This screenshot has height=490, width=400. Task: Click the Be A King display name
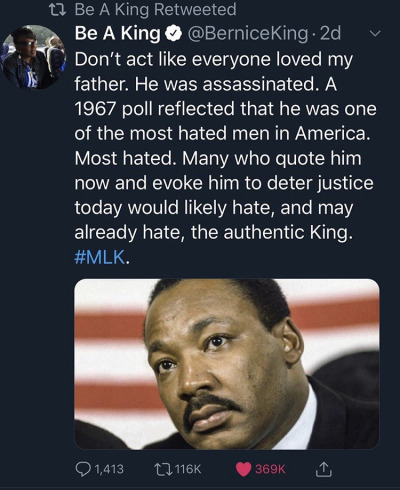[118, 33]
